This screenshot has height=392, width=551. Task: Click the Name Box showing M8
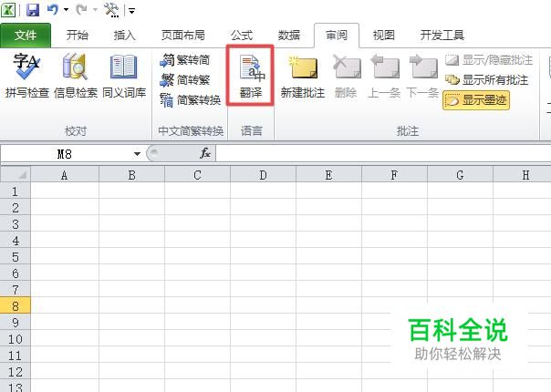pos(65,154)
